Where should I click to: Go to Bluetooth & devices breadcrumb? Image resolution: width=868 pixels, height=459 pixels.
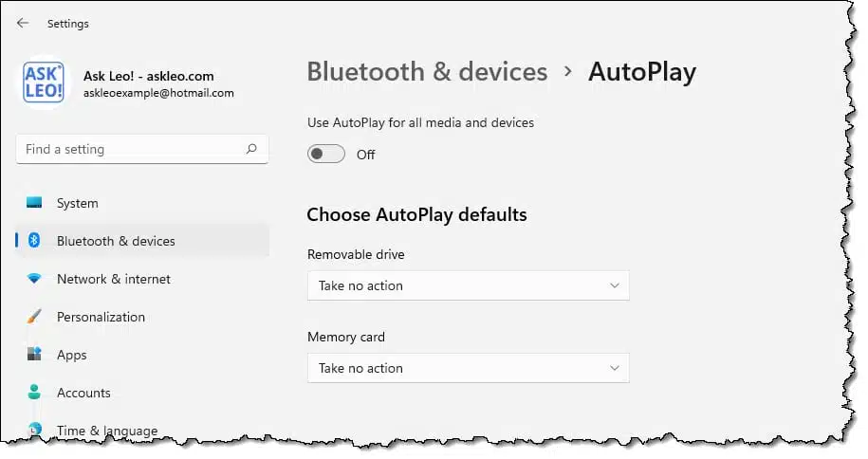point(427,72)
